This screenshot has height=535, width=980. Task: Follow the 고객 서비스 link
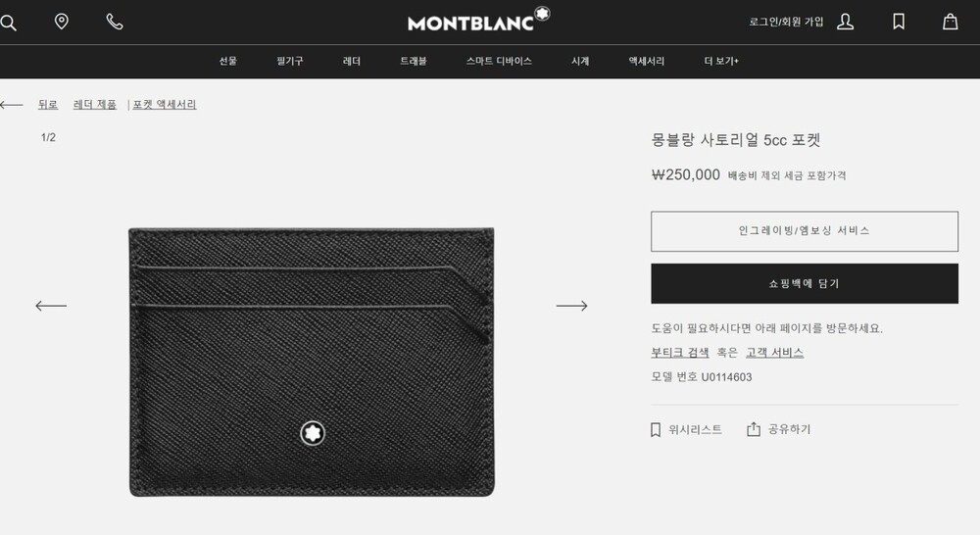[x=774, y=353]
